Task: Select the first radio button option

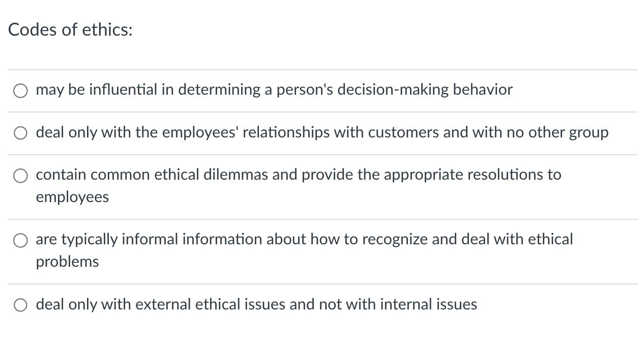Action: (x=20, y=91)
